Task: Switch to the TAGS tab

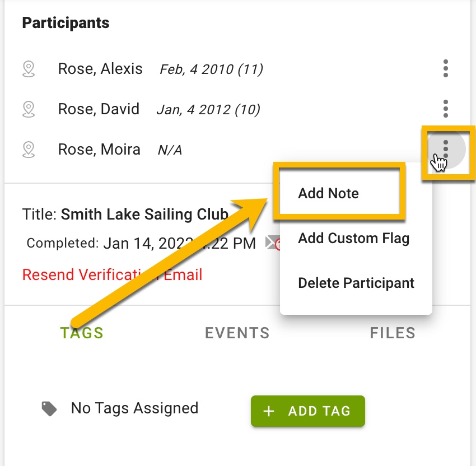Action: (x=82, y=333)
